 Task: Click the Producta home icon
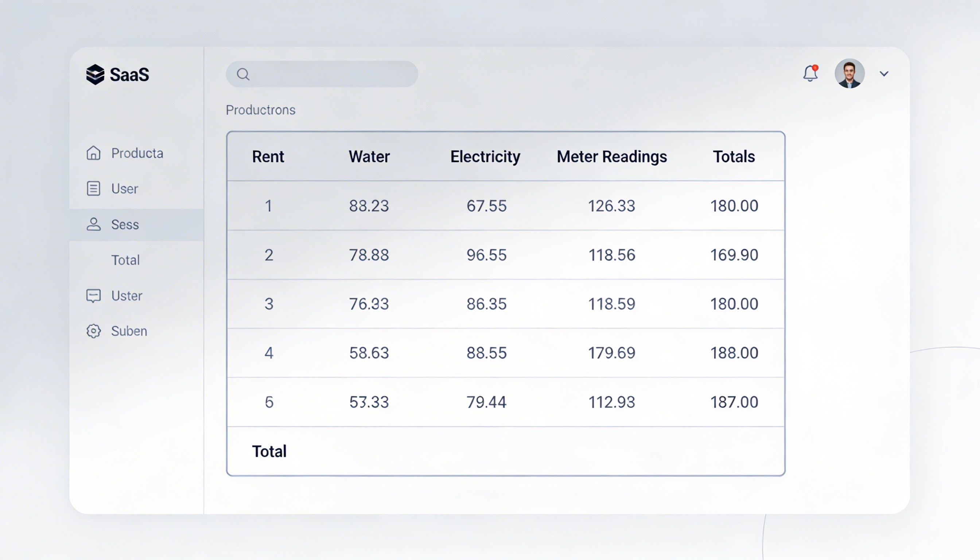[x=93, y=153]
